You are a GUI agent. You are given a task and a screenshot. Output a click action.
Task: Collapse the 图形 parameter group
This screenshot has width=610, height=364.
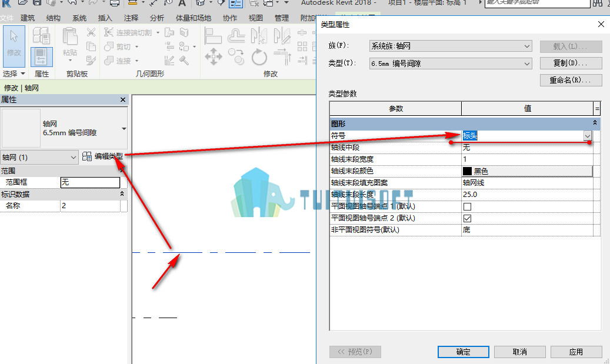[595, 123]
